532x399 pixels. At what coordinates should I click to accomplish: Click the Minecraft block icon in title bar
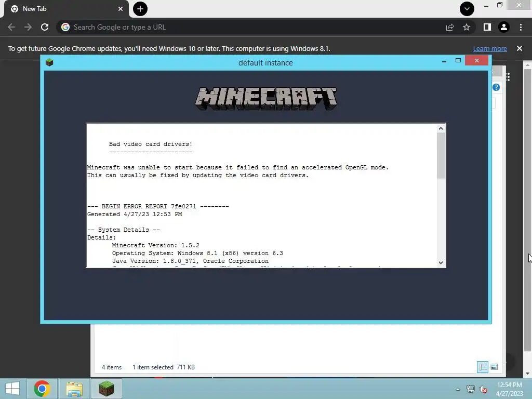click(x=49, y=62)
